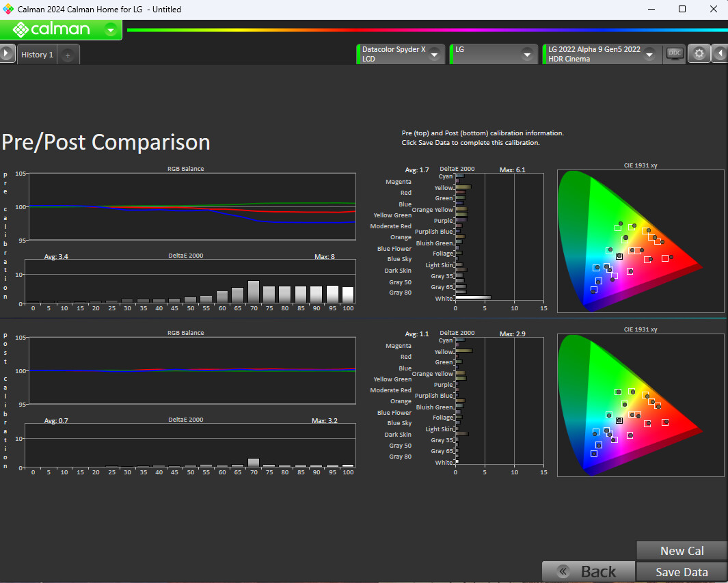
Task: Click the pre-calibration RGB Balance graph
Action: [x=191, y=206]
